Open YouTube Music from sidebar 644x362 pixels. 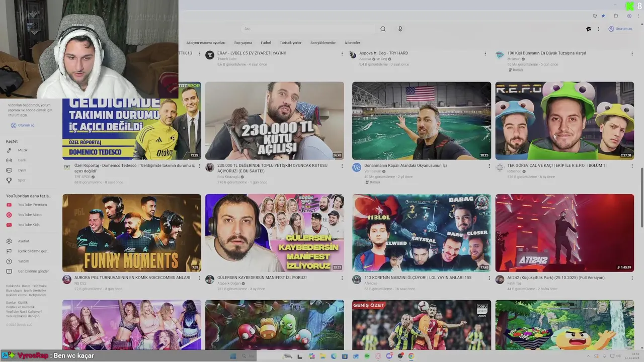coord(25,215)
